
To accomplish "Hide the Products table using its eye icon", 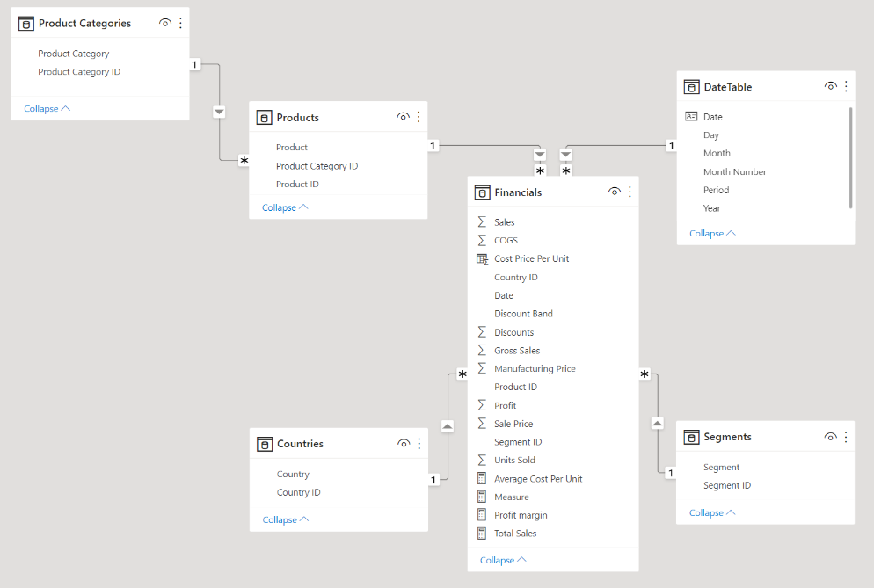I will pyautogui.click(x=404, y=116).
